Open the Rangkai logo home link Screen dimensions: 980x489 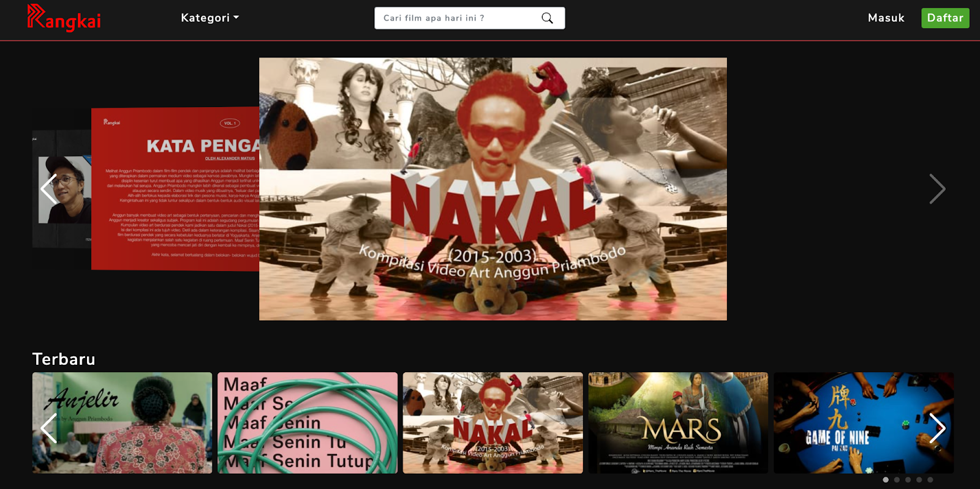pos(64,18)
